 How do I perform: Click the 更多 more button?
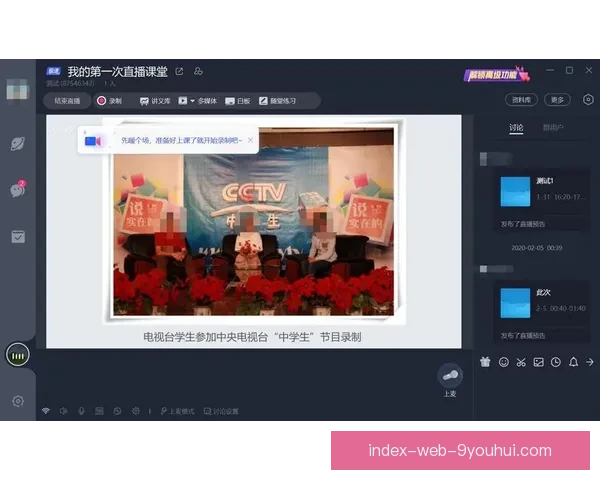[x=557, y=100]
